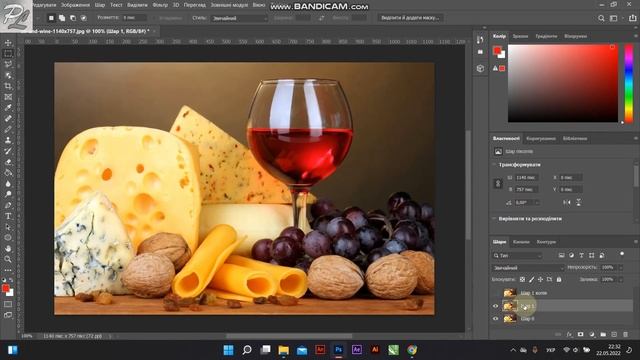The width and height of the screenshot is (640, 360).
Task: Click the Select and Mask button
Action: (x=410, y=18)
